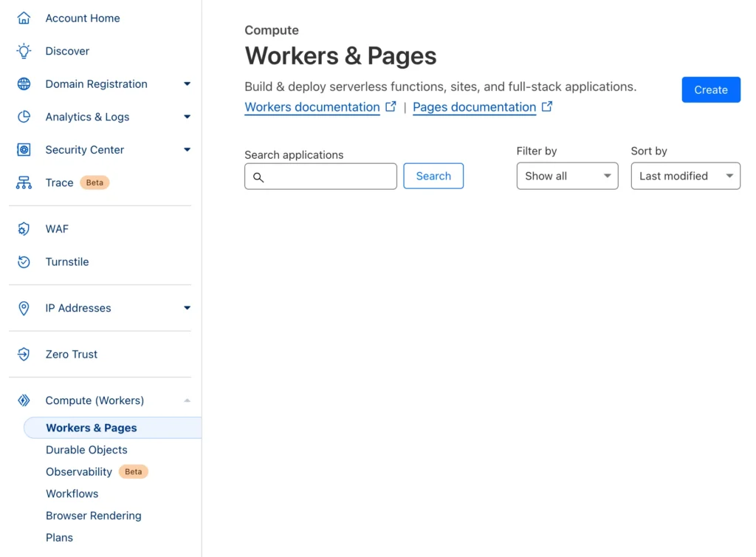
Task: Click the Domain Registration globe icon
Action: pyautogui.click(x=24, y=84)
